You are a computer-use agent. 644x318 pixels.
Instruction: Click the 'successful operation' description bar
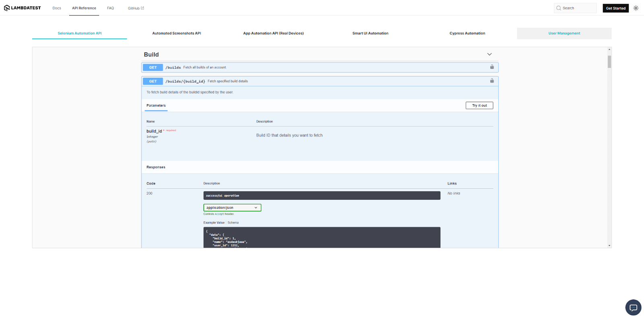pos(322,196)
